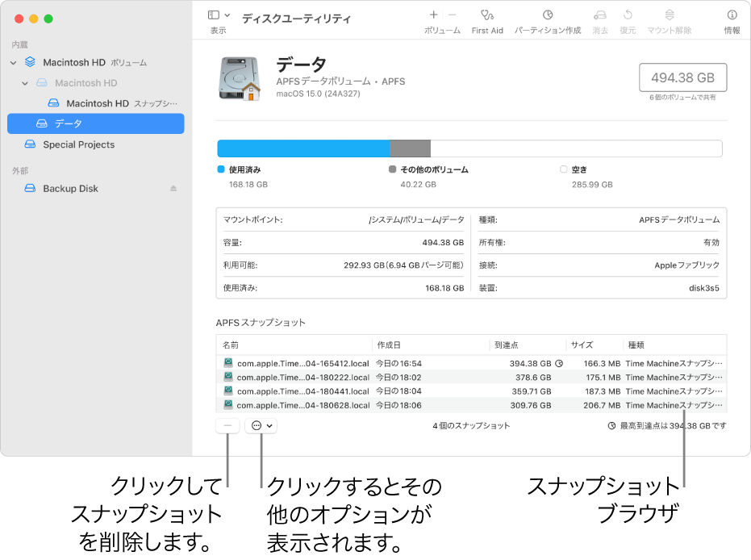The image size is (751, 560).
Task: Click the パーティション作成 toolbar icon
Action: pos(548,15)
